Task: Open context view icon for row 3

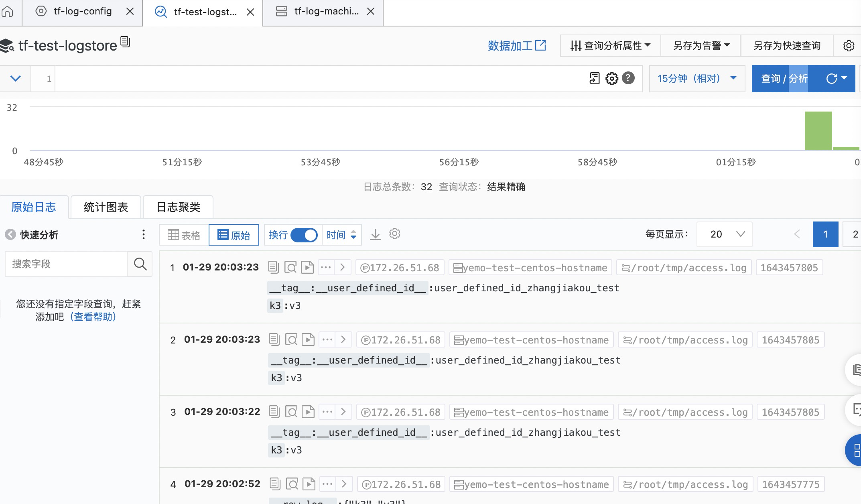Action: tap(291, 412)
